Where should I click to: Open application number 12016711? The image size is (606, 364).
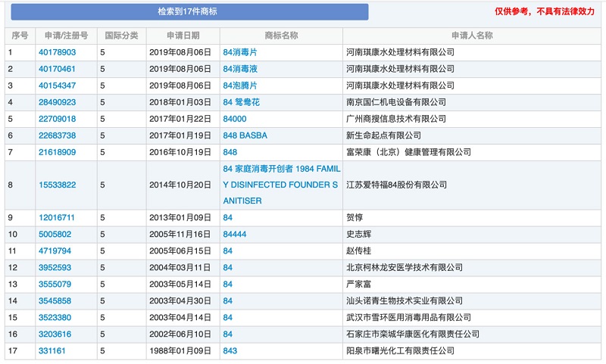pyautogui.click(x=58, y=218)
